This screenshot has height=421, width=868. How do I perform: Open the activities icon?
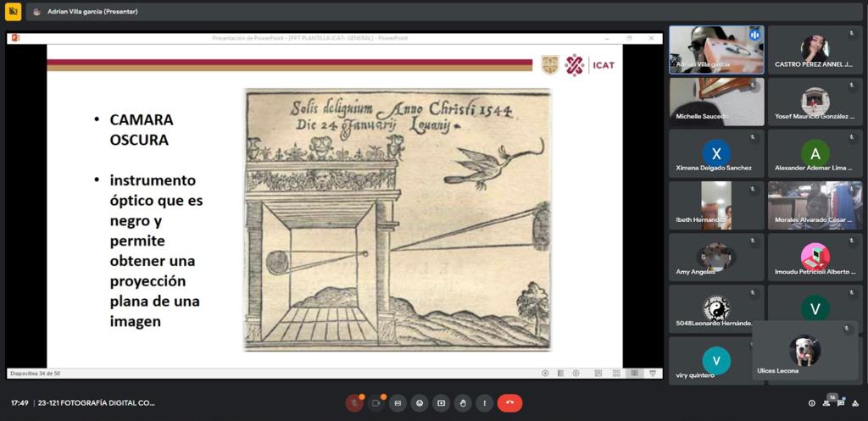(x=855, y=403)
